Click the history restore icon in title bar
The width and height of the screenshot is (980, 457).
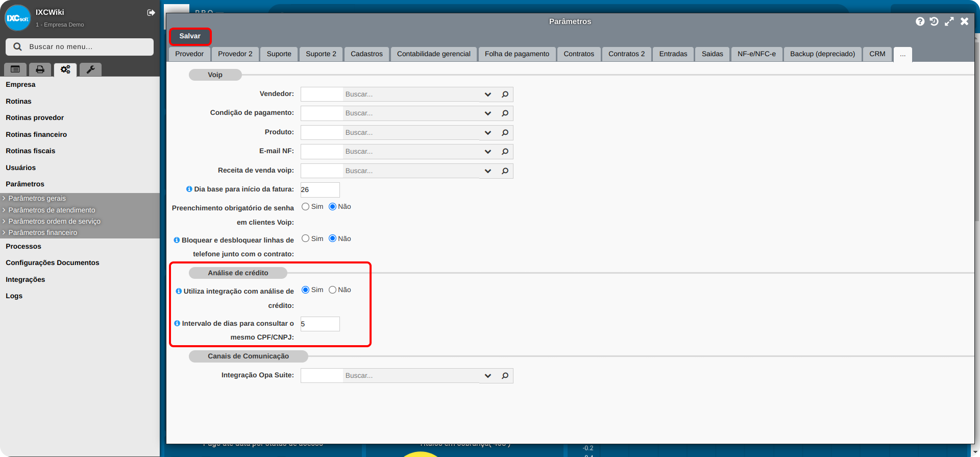(934, 21)
